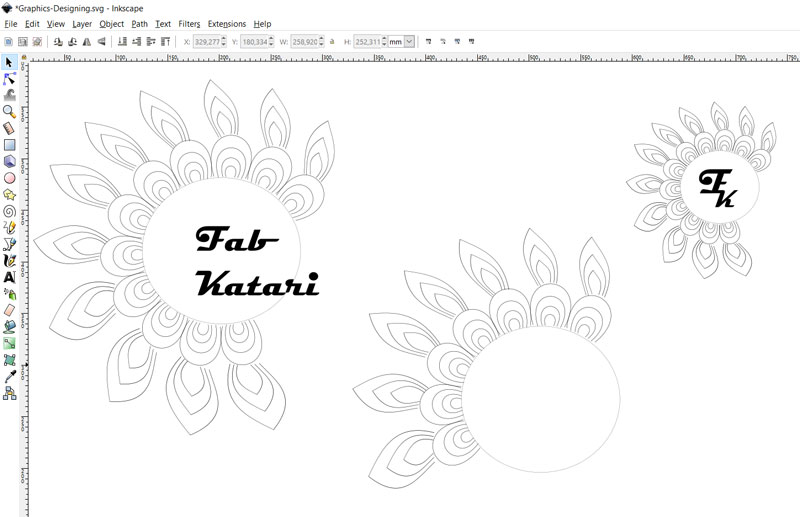Viewport: 800px width, 517px height.
Task: Rotate selection 90° clockwise
Action: [x=72, y=41]
